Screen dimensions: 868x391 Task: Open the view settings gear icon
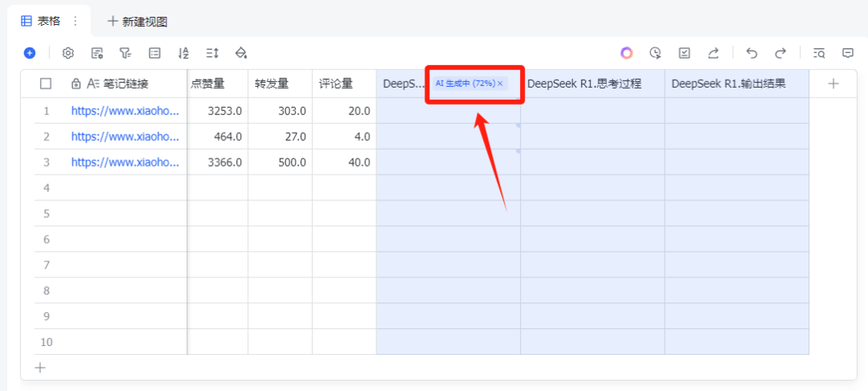pyautogui.click(x=68, y=53)
